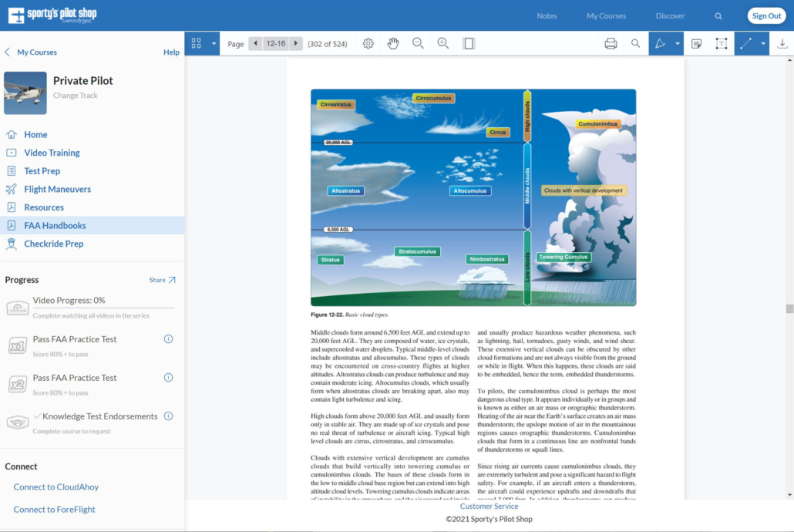Download the FAA handbook PDF
This screenshot has width=794, height=532.
782,43
